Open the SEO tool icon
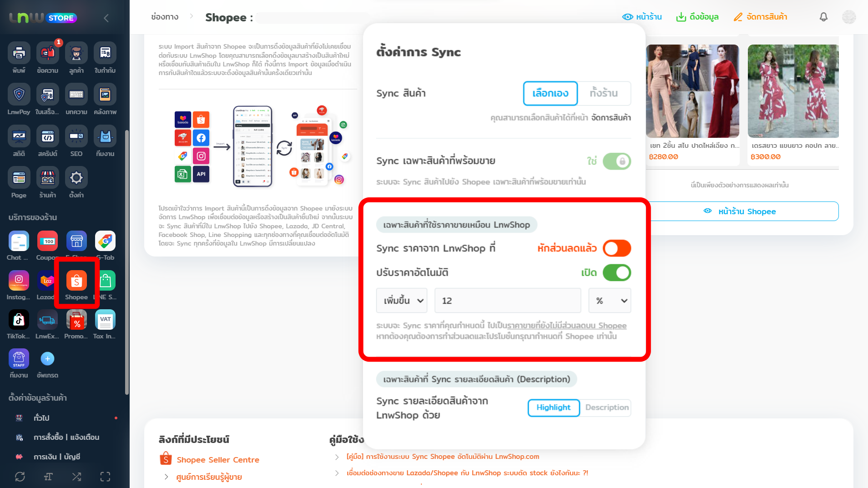 (76, 136)
